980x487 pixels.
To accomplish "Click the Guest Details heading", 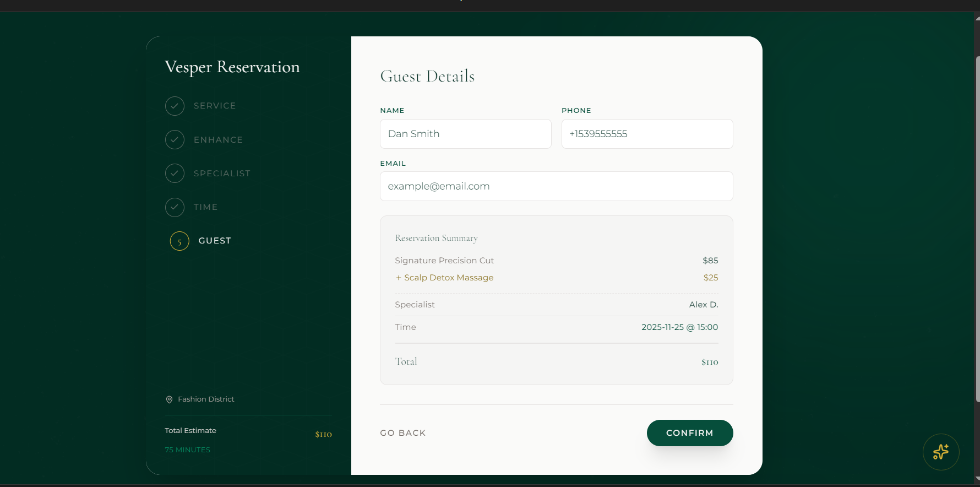I will point(427,76).
